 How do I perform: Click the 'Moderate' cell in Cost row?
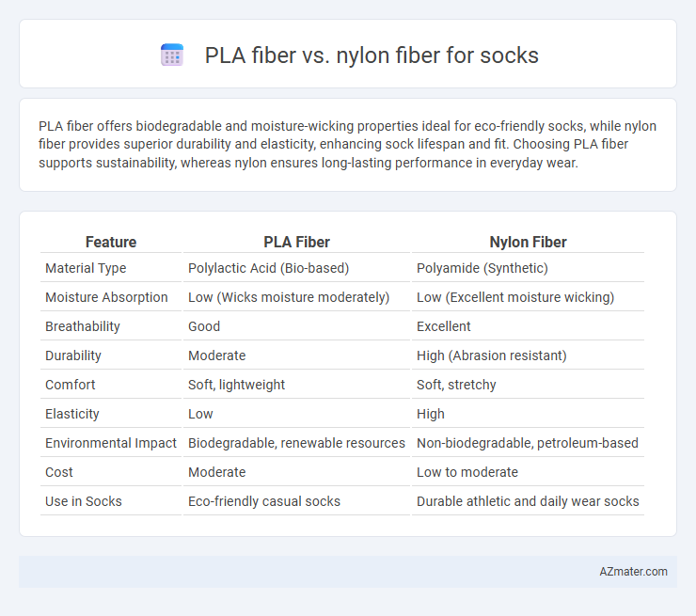(216, 472)
